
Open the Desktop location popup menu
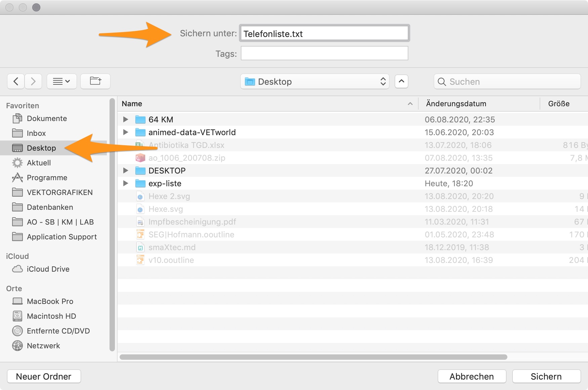click(314, 81)
